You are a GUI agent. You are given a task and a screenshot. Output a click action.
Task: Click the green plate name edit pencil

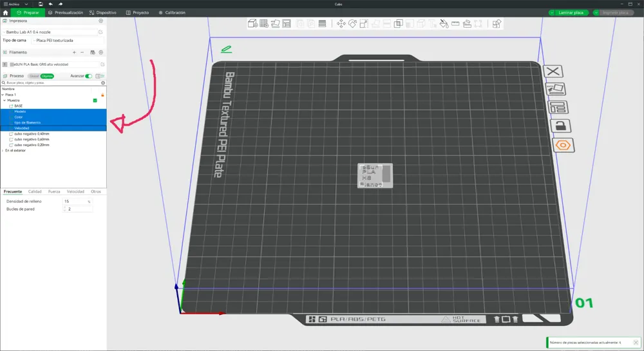(x=226, y=49)
